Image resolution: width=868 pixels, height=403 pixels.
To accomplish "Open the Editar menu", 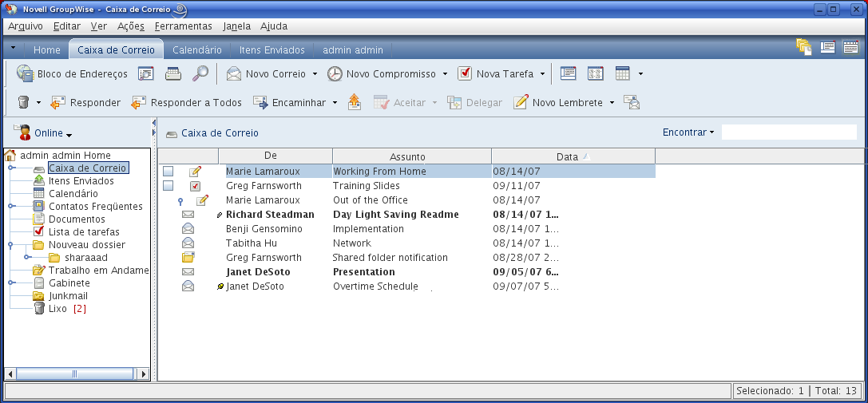I will 67,26.
